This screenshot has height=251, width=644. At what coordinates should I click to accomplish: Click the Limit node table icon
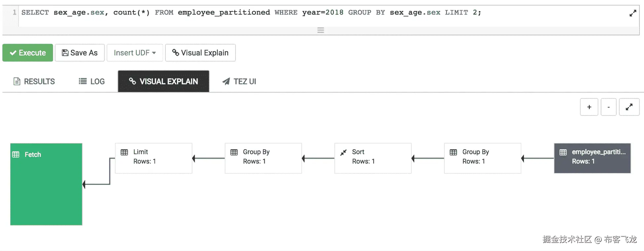124,152
